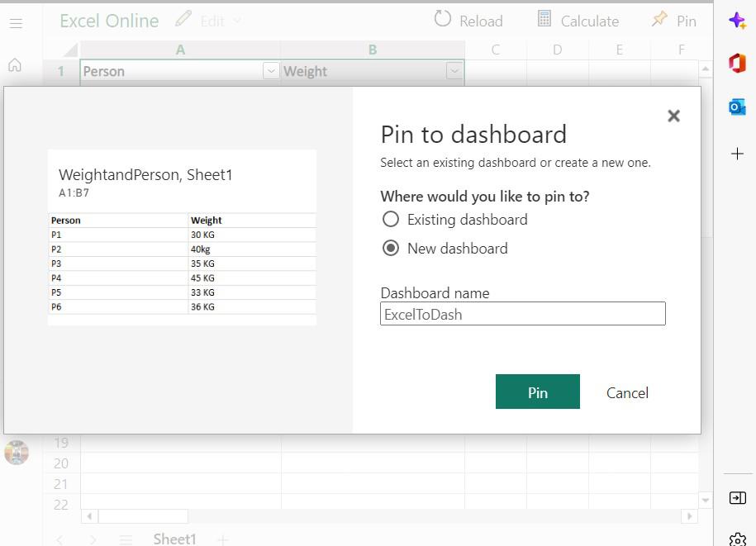The height and width of the screenshot is (546, 756).
Task: Select row 22 header
Action: coord(61,505)
